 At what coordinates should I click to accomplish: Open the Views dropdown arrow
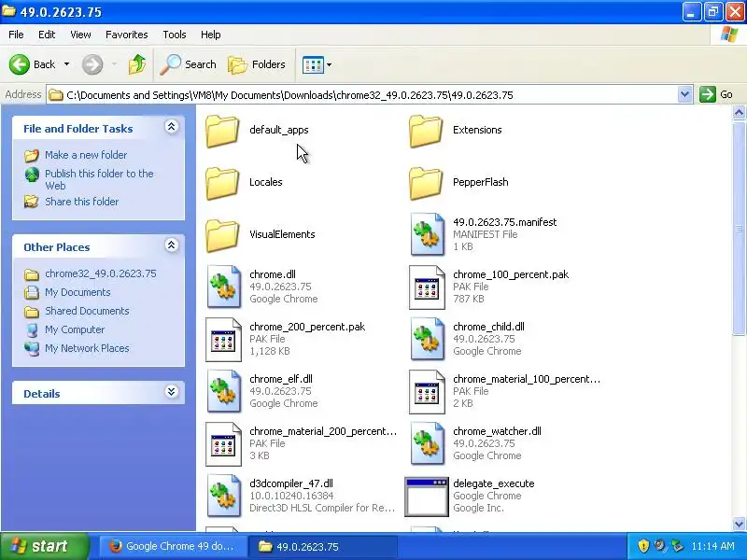pyautogui.click(x=329, y=64)
